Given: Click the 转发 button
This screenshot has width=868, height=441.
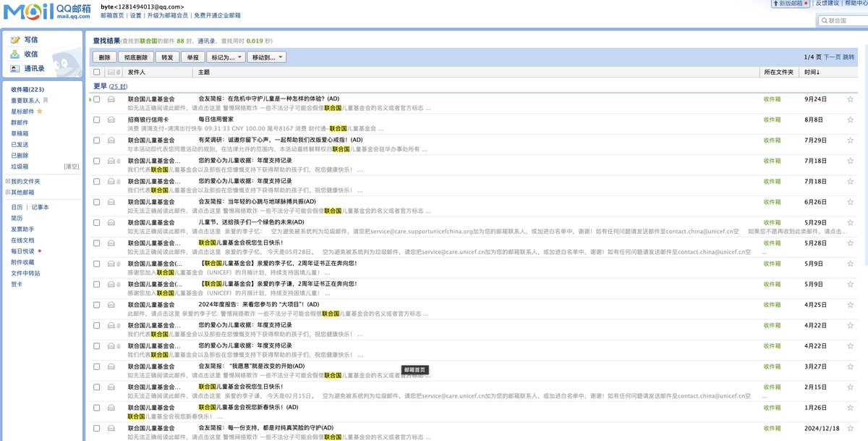Looking at the screenshot, I should (167, 57).
